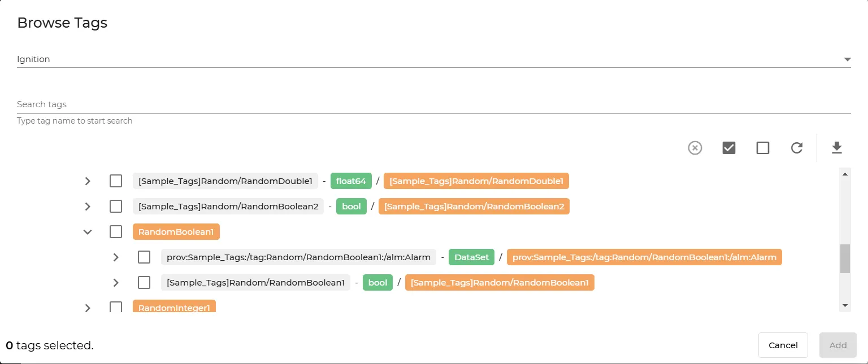Viewport: 868px width, 364px height.
Task: Click the gray prov:Sample_Tags alm:Alarm label
Action: [298, 257]
